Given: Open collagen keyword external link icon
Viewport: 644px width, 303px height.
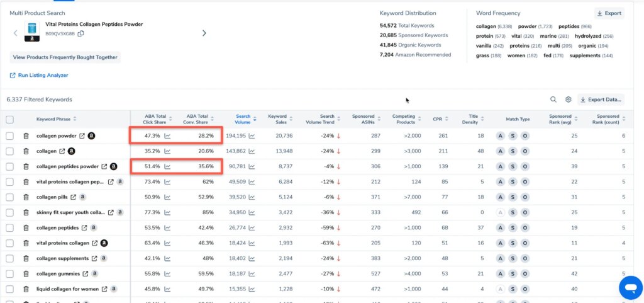Looking at the screenshot, I should pos(62,151).
